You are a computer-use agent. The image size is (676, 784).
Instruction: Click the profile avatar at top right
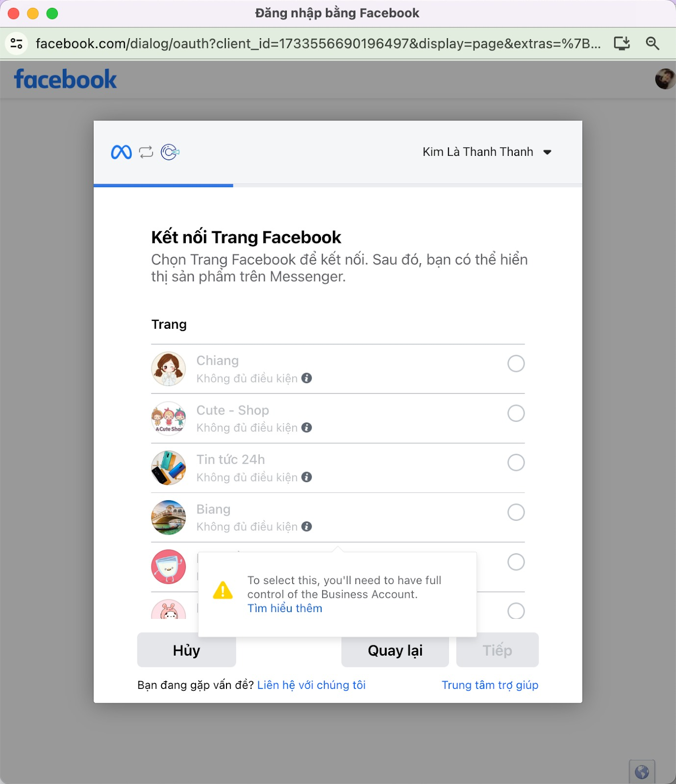pyautogui.click(x=665, y=79)
